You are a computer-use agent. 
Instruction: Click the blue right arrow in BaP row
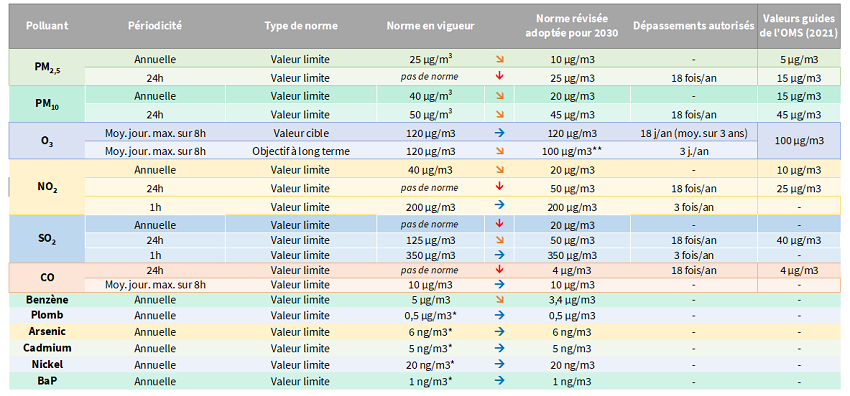click(x=500, y=380)
